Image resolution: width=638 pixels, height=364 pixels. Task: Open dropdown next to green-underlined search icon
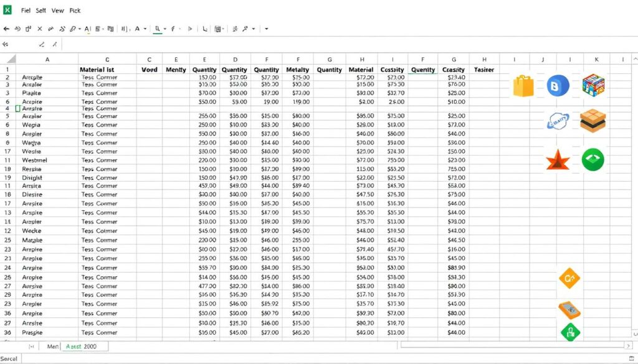[x=164, y=29]
